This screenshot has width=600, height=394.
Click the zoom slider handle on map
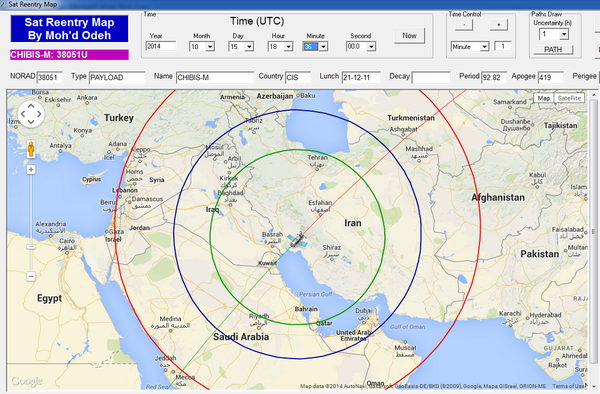pyautogui.click(x=31, y=247)
